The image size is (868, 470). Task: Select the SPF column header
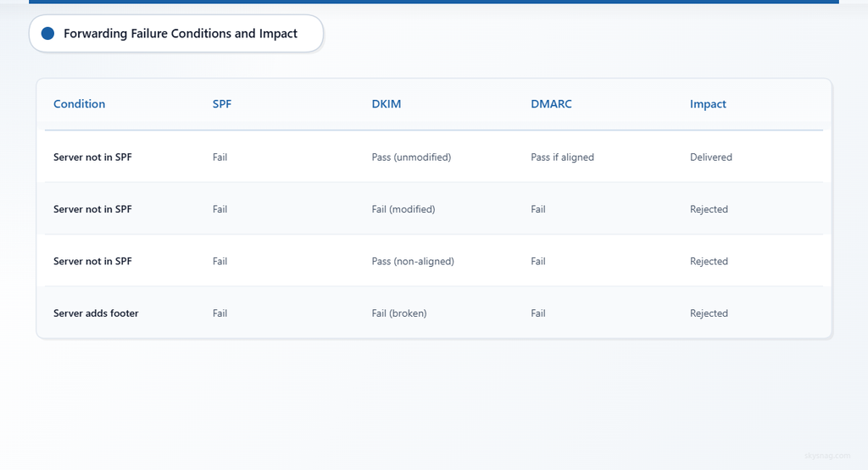click(x=222, y=104)
